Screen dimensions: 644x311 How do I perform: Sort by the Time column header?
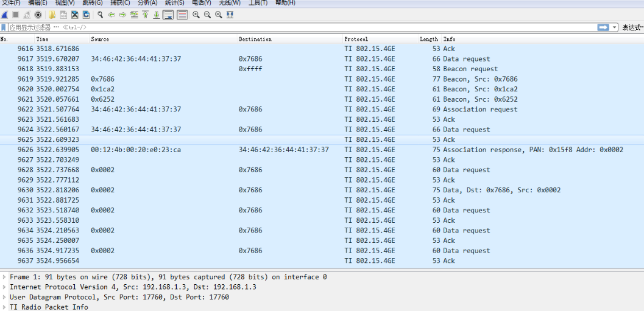pos(62,40)
